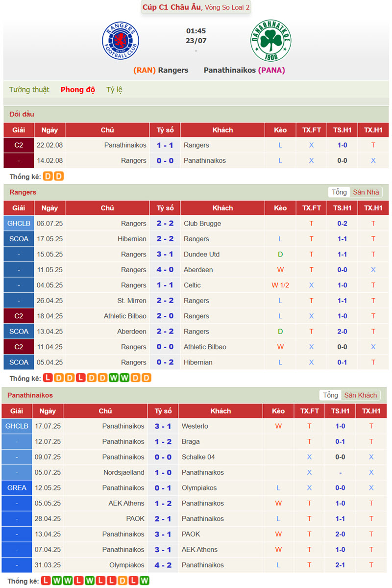392x588 pixels.
Task: Open Rangers 3 - 1 Dundee Utd score
Action: coord(165,254)
